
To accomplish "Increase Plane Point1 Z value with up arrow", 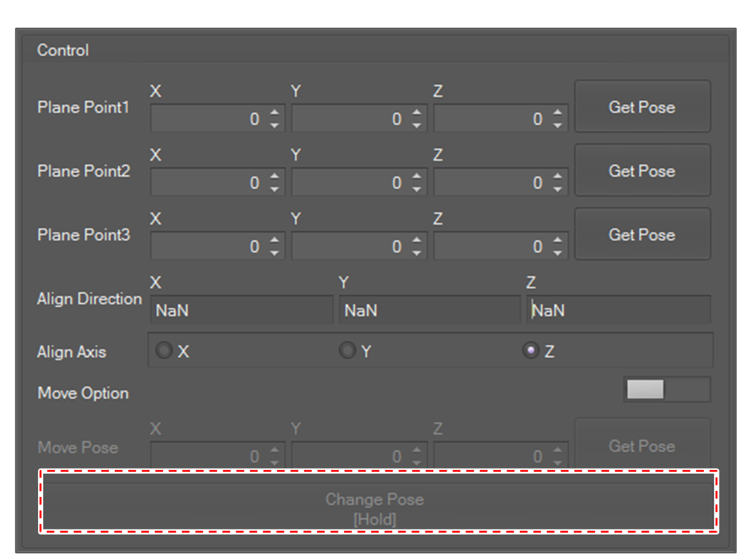I will coord(557,112).
